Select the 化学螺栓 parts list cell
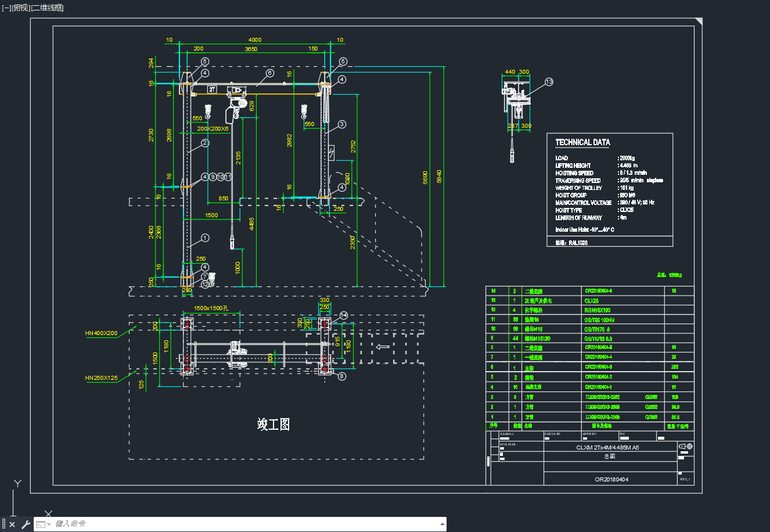The image size is (770, 532). point(534,310)
